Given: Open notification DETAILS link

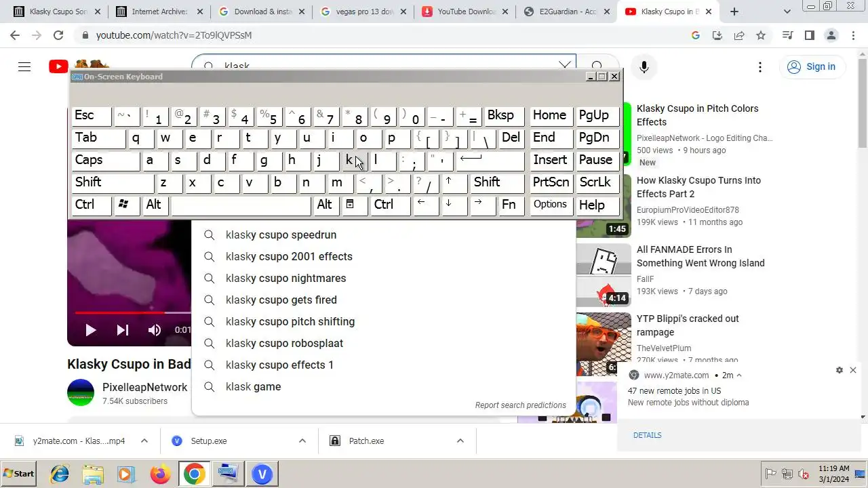Looking at the screenshot, I should click(648, 435).
